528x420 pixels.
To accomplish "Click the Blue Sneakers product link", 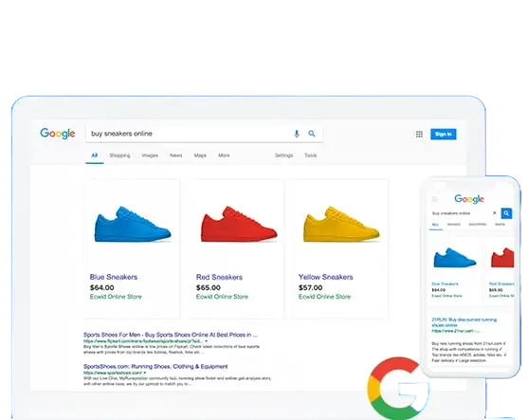I will coord(114,277).
